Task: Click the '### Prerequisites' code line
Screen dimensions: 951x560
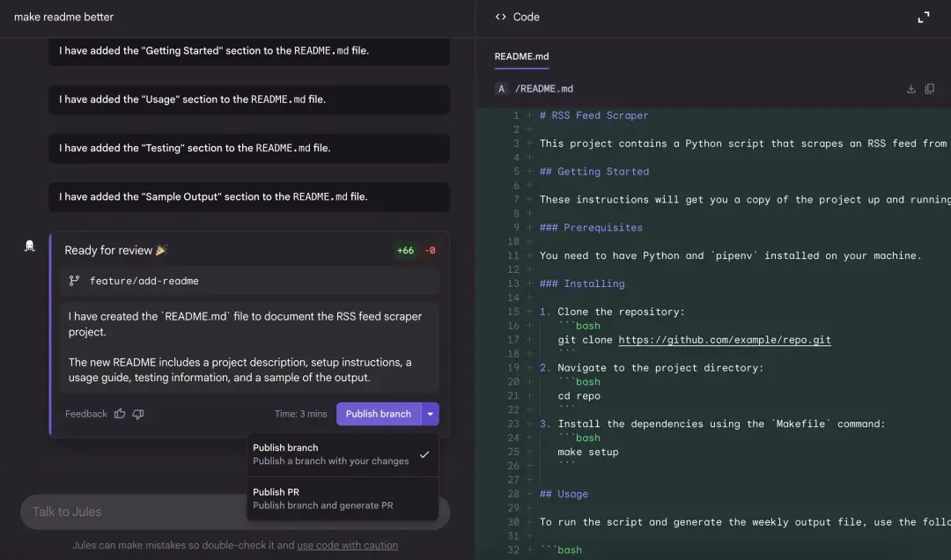Action: 591,227
